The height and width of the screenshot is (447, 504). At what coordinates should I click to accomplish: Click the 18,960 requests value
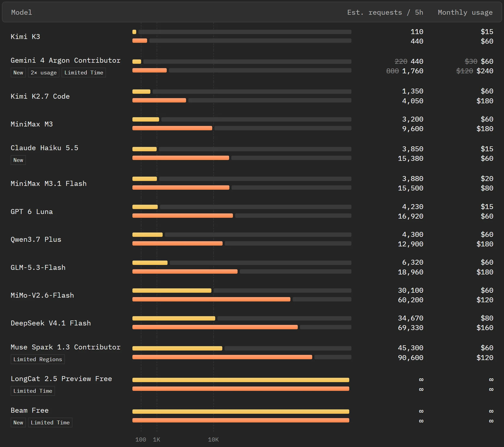[411, 272]
